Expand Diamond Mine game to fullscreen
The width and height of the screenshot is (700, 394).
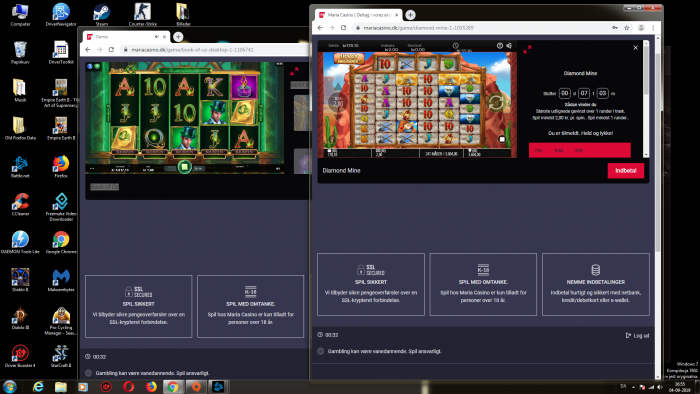527,49
